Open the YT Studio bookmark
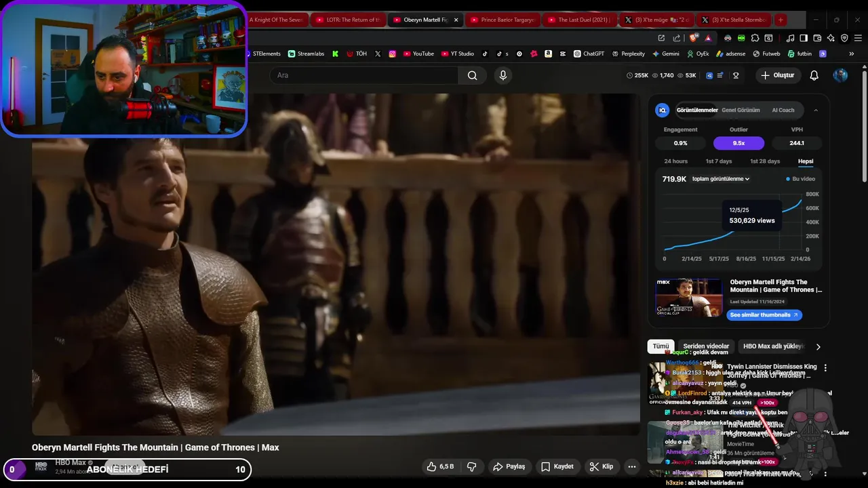This screenshot has height=488, width=868. point(458,54)
